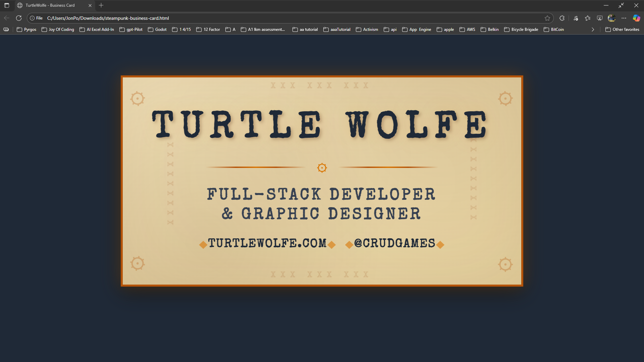
Task: Click the page info icon labeled File
Action: click(35, 18)
